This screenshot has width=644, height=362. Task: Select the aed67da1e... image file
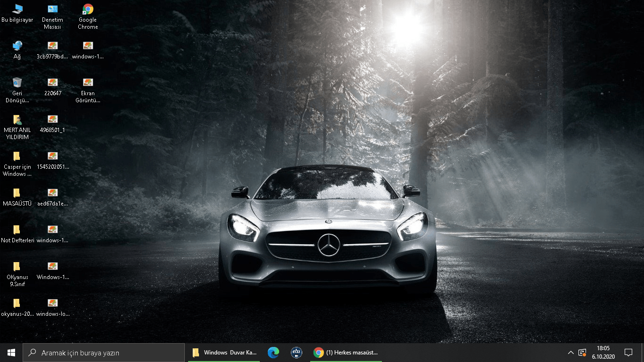52,197
